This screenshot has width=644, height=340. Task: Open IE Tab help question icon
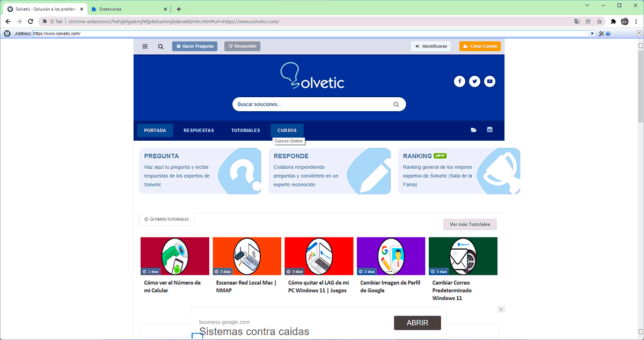pyautogui.click(x=608, y=33)
